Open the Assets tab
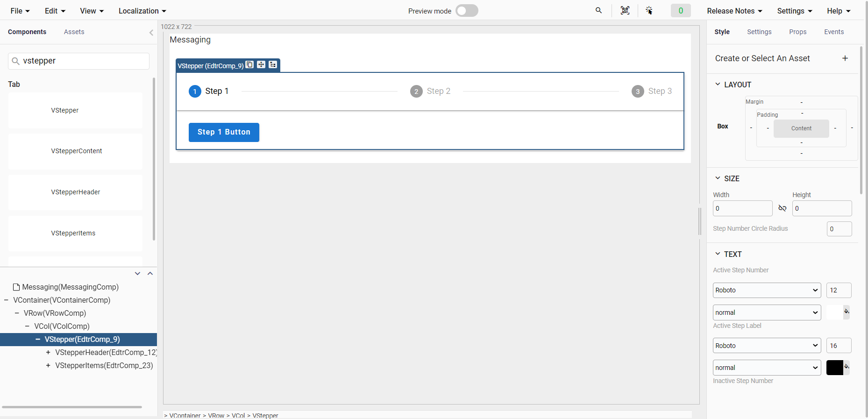 (x=74, y=32)
